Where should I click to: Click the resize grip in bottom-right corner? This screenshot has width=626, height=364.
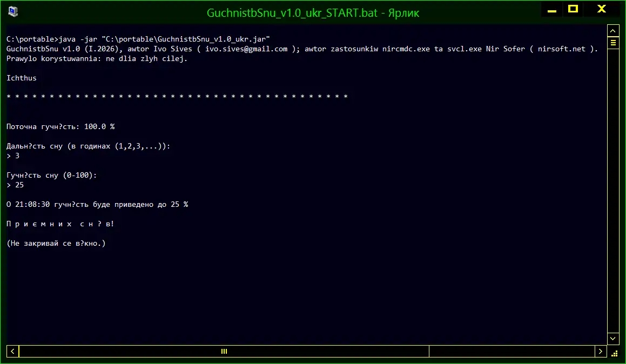[614, 352]
